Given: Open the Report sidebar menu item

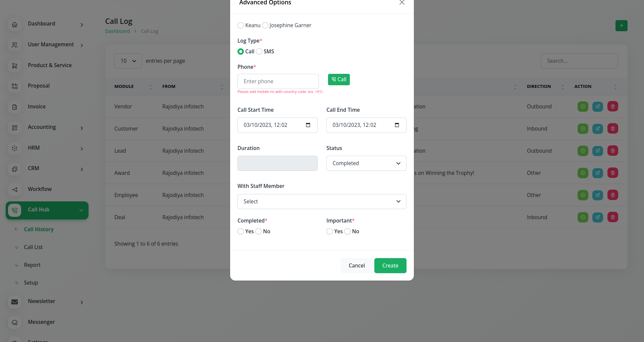Looking at the screenshot, I should pos(32,265).
